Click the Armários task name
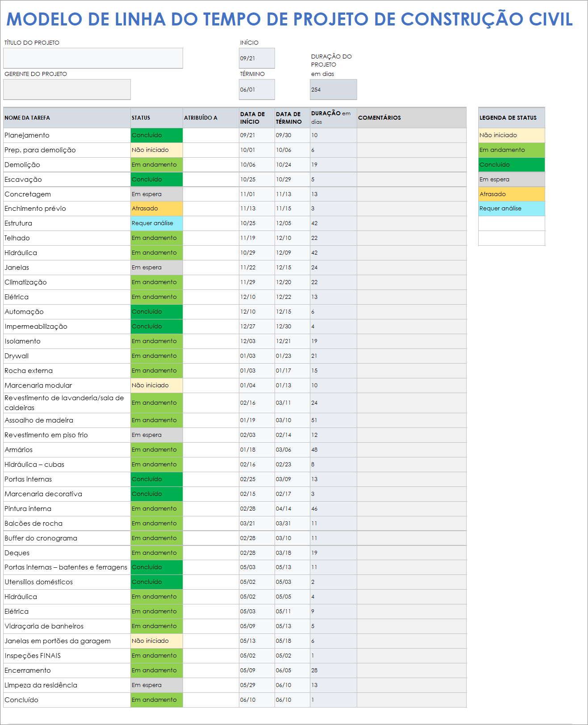This screenshot has height=725, width=588. click(67, 450)
